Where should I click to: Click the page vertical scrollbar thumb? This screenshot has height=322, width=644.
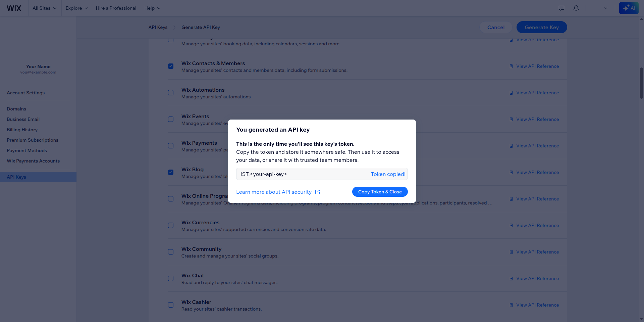(x=641, y=83)
